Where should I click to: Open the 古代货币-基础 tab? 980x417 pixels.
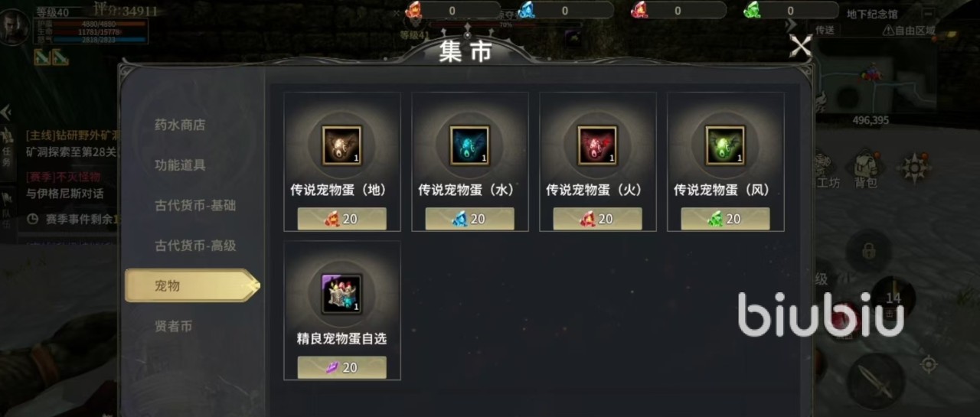[x=195, y=205]
